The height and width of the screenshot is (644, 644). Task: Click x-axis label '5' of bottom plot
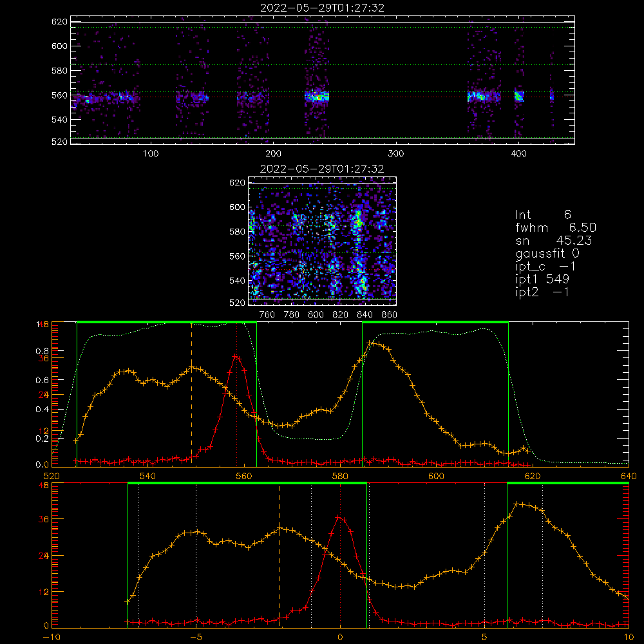pyautogui.click(x=485, y=638)
